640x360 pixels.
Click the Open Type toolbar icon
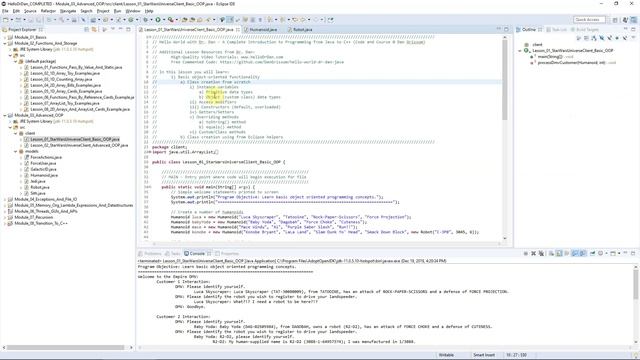point(184,20)
